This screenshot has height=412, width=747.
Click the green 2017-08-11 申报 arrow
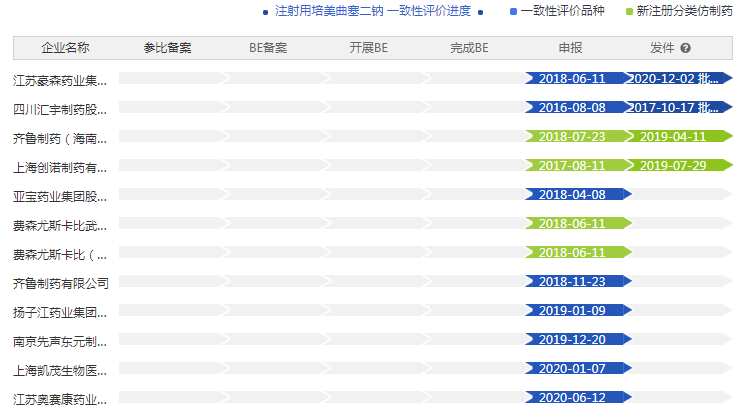point(578,165)
